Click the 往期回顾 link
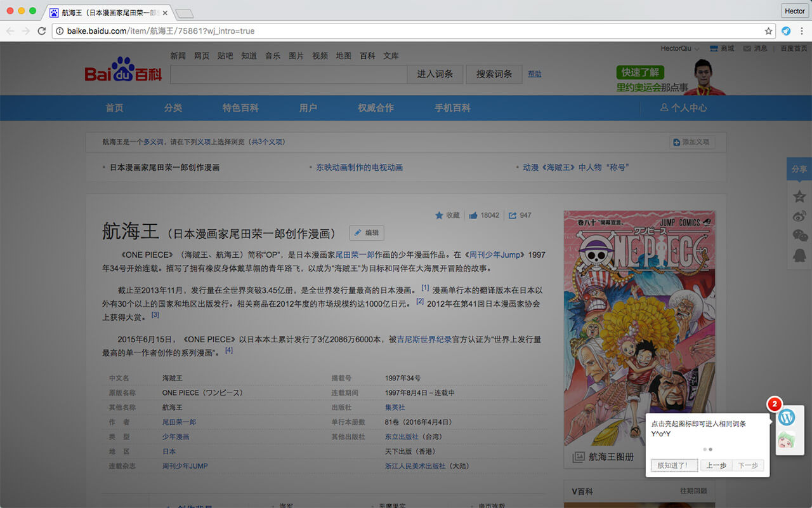 tap(693, 491)
